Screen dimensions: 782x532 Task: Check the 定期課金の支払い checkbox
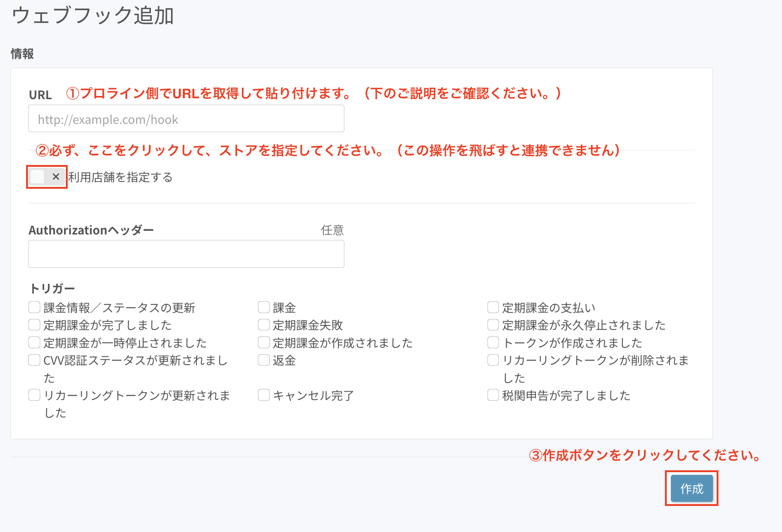(x=493, y=307)
